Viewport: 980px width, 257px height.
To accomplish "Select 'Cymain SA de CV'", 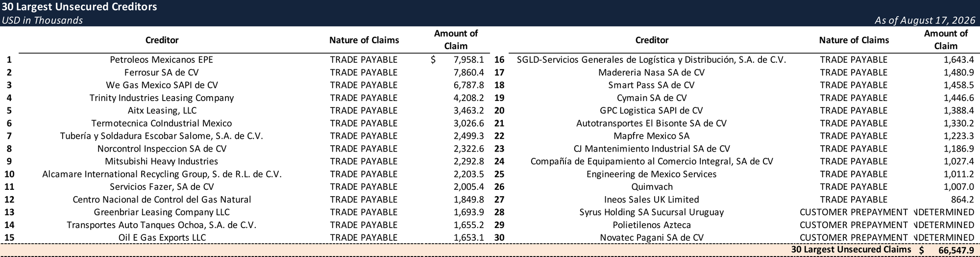I will point(652,98).
